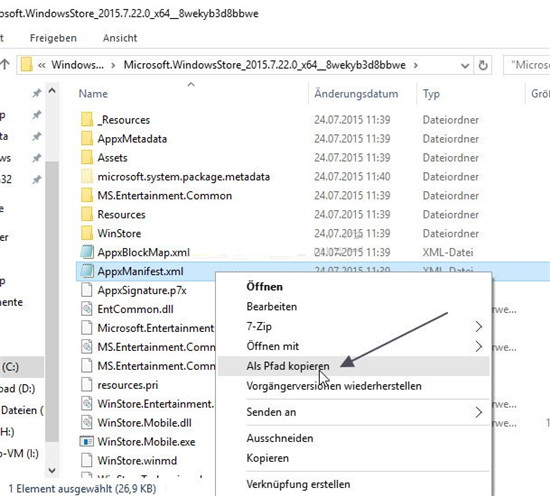
Task: Select the Assets folder icon
Action: (x=87, y=157)
